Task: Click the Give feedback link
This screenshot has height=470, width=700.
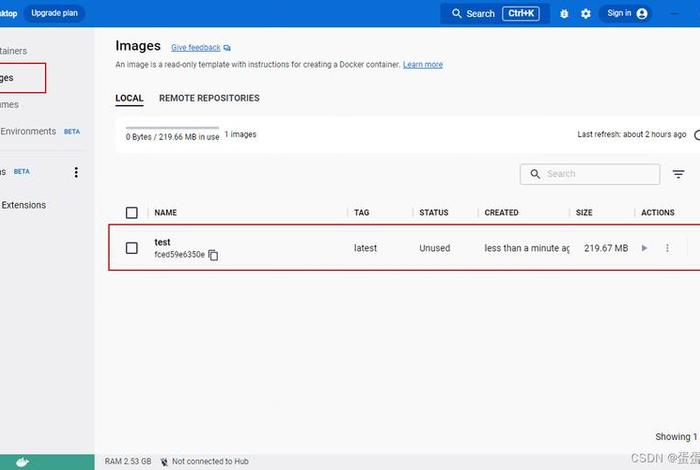Action: [x=196, y=48]
